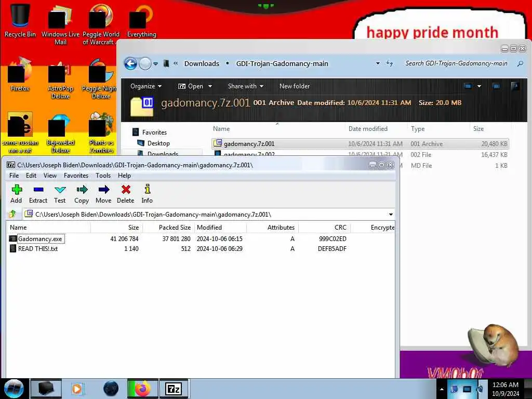Sort 7-Zip list by Modified column
This screenshot has height=399, width=532.
(x=220, y=228)
